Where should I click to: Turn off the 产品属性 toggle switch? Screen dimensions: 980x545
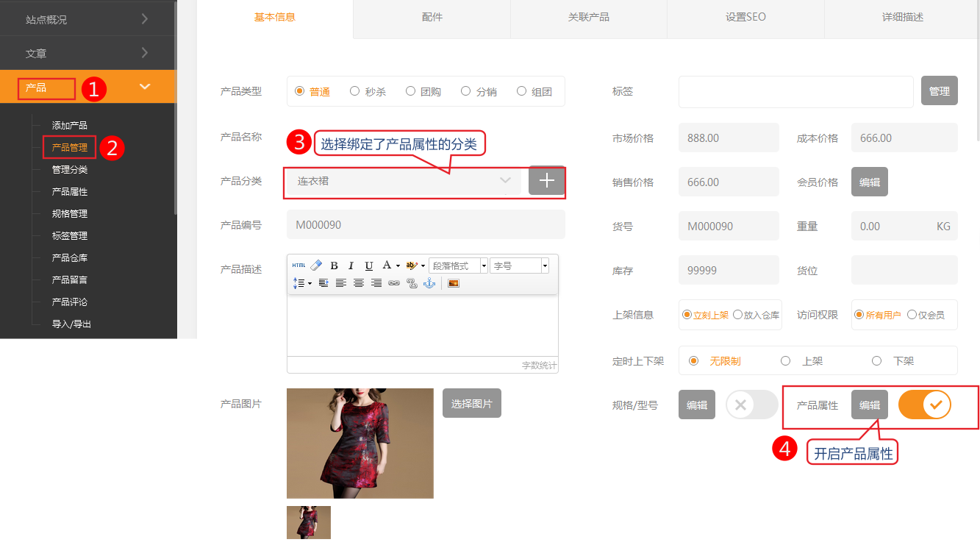(x=925, y=405)
